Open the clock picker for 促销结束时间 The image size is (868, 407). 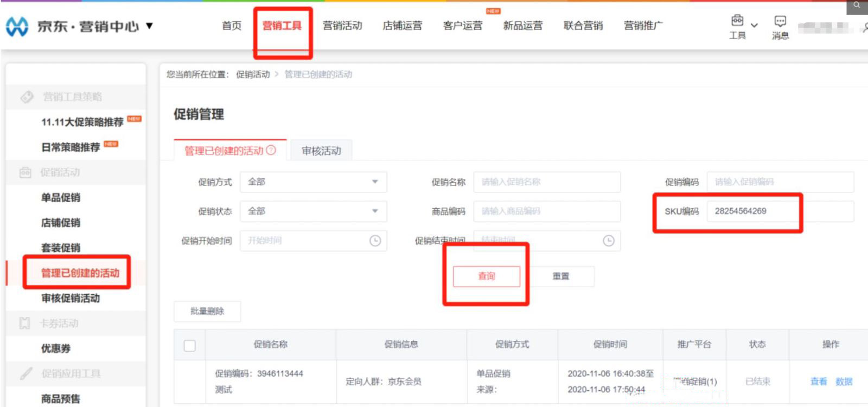[609, 241]
